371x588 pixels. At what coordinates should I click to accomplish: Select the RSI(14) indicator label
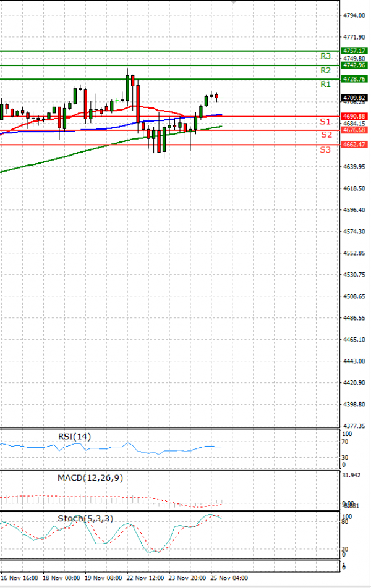pyautogui.click(x=74, y=437)
